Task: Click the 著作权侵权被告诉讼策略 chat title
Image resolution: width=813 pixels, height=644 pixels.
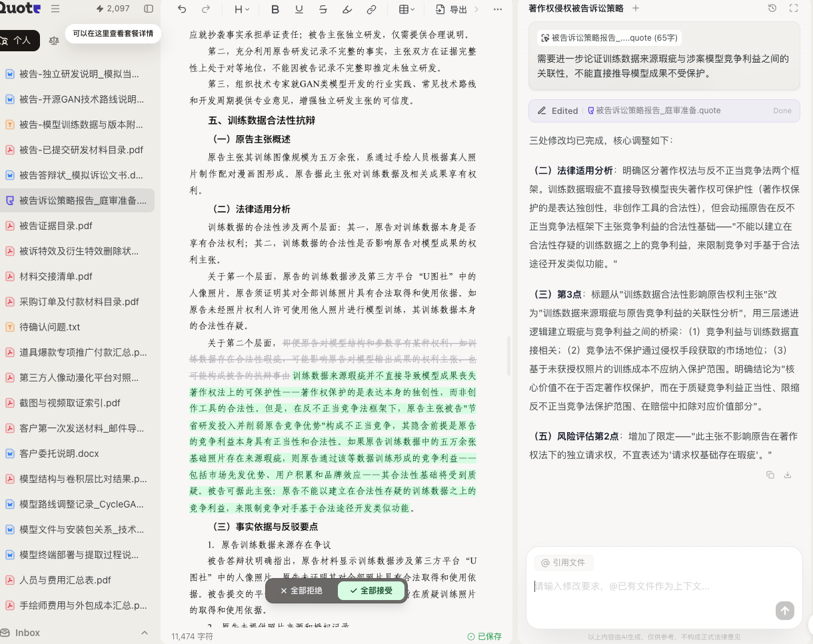Action: click(576, 8)
